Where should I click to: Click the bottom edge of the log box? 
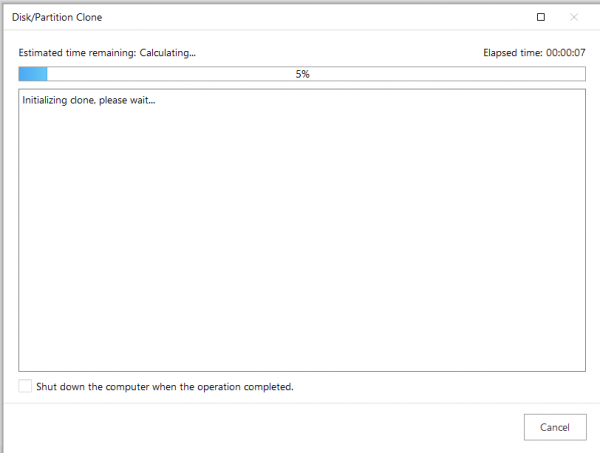[x=302, y=371]
